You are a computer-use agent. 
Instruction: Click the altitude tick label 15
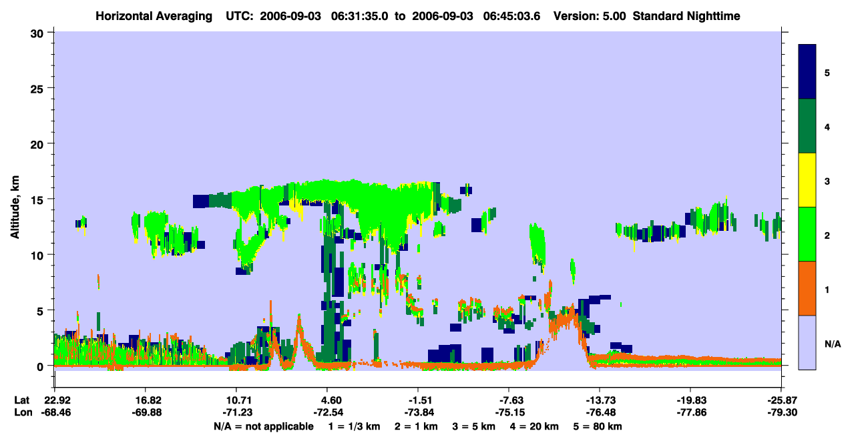point(39,199)
